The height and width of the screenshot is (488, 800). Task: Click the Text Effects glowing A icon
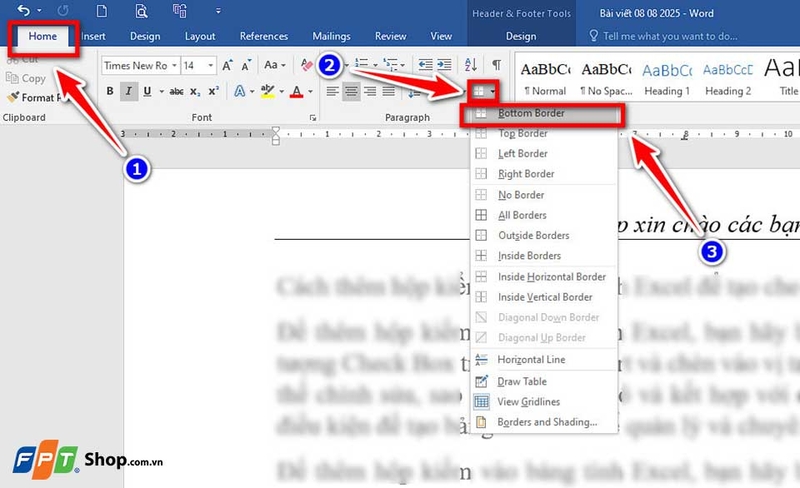pyautogui.click(x=239, y=91)
